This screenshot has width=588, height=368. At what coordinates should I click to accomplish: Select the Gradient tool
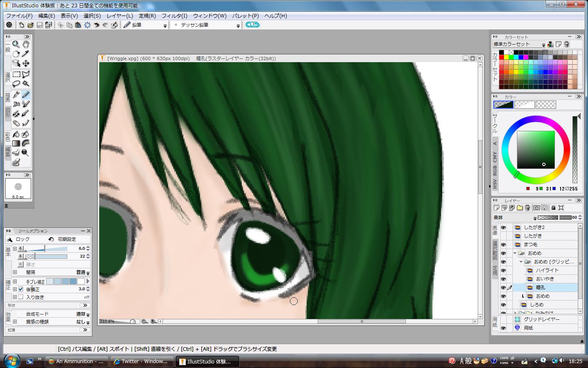(16, 144)
